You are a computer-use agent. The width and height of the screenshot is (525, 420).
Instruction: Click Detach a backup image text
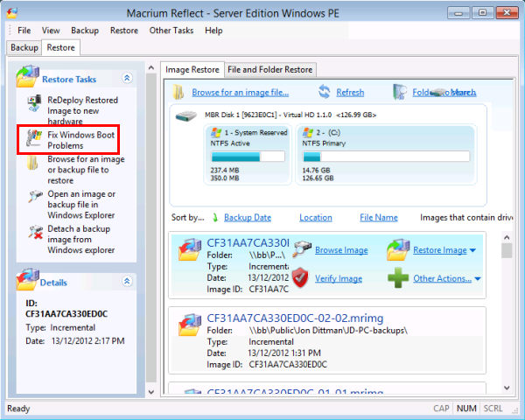click(x=81, y=240)
